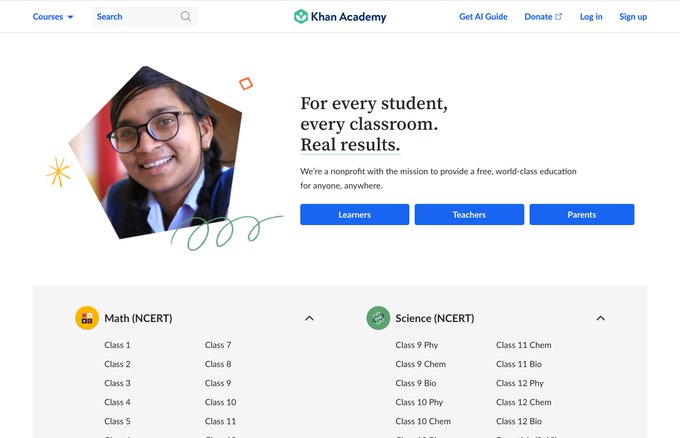Open the Courses dropdown menu

click(x=53, y=16)
